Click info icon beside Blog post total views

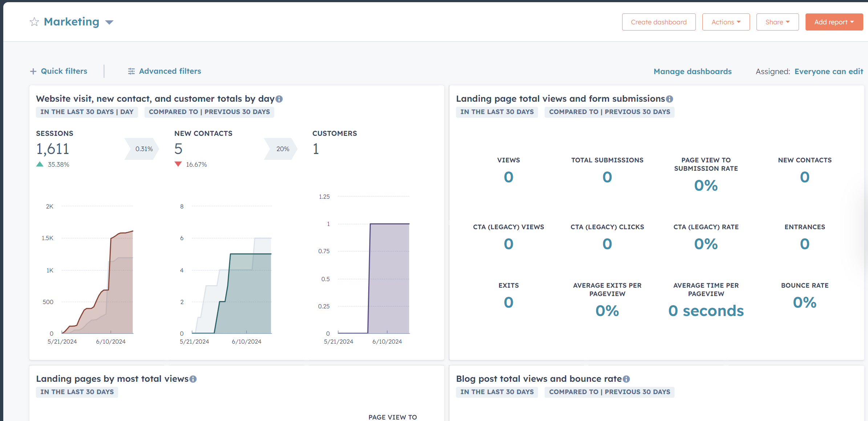[626, 379]
